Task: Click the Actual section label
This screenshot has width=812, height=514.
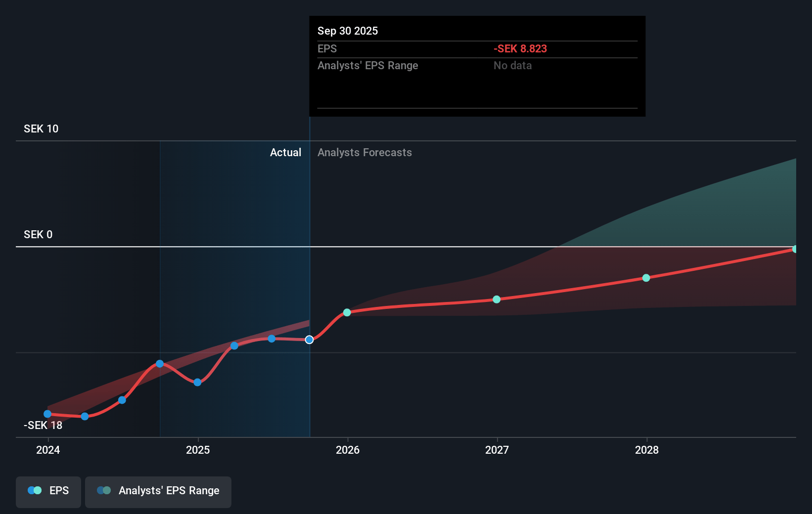Action: pos(285,153)
